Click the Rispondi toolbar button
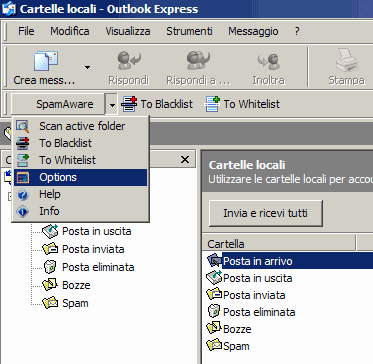Viewport: 373px width, 364px height. (x=129, y=68)
